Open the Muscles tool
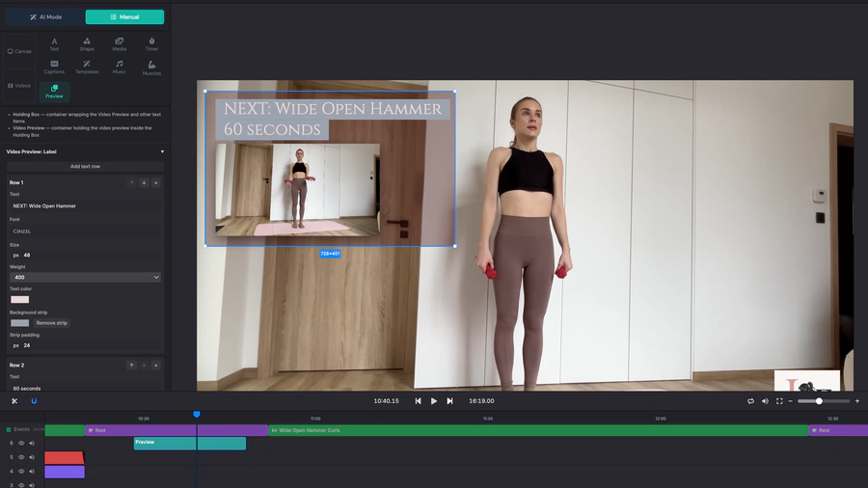Viewport: 868px width, 488px height. [151, 68]
